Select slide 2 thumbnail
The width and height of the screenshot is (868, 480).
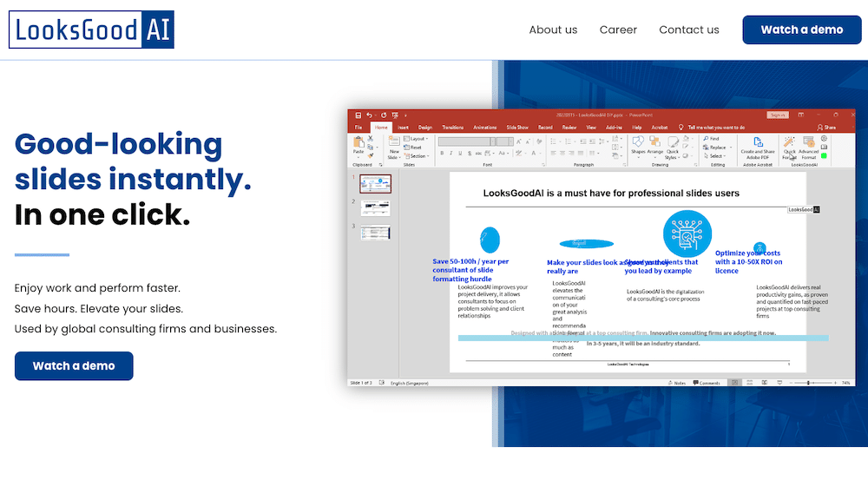pos(375,207)
